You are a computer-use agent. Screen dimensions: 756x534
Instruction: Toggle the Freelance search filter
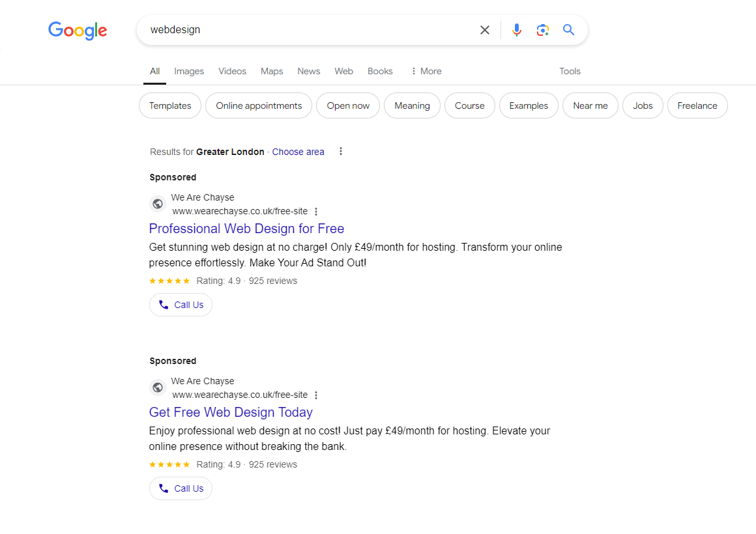[697, 105]
